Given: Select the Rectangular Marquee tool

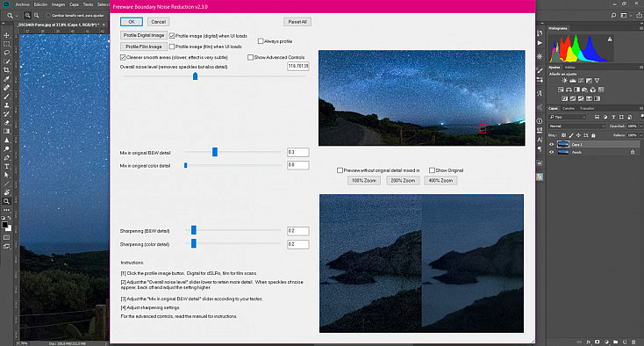Looking at the screenshot, I should pos(6,44).
